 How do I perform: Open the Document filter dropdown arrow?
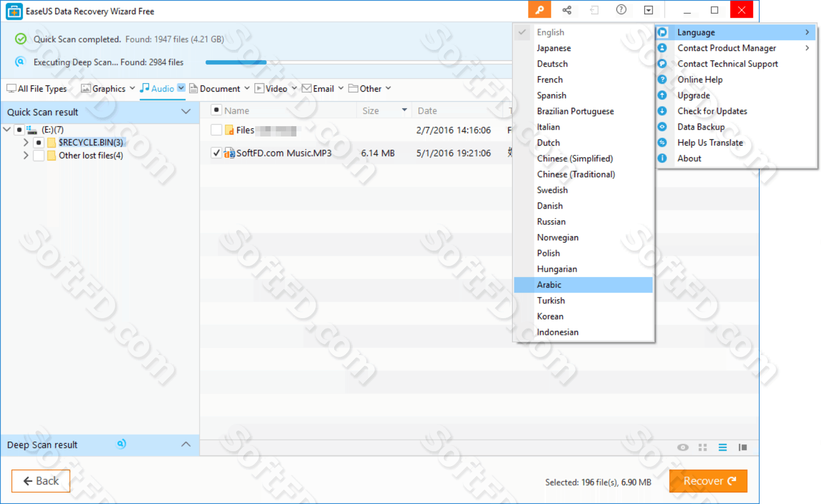[x=247, y=88]
